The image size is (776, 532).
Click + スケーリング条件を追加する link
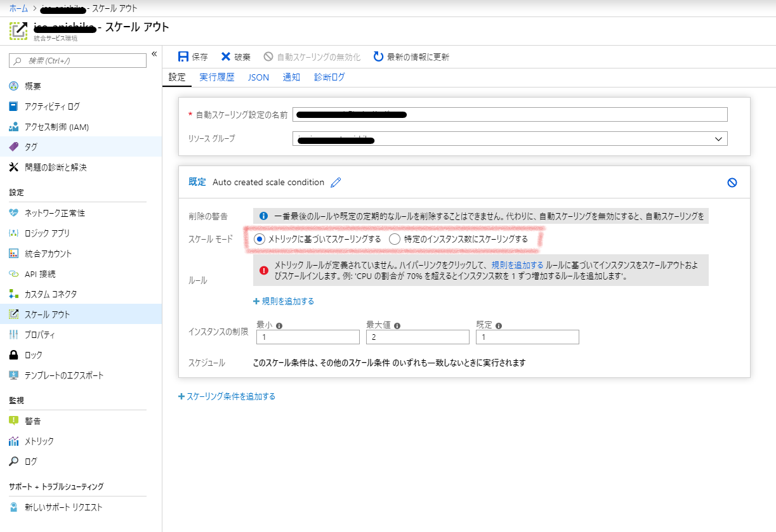pyautogui.click(x=227, y=396)
